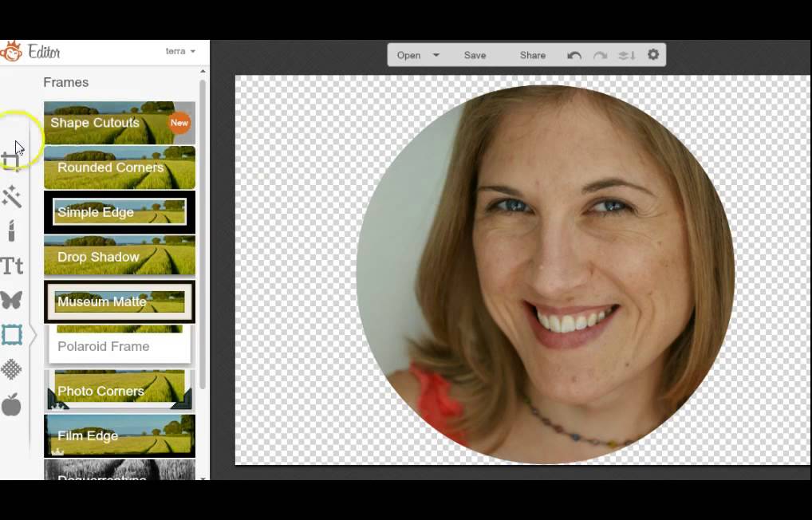The height and width of the screenshot is (520, 812).
Task: Click the scroll up arrow of frames list
Action: [203, 72]
